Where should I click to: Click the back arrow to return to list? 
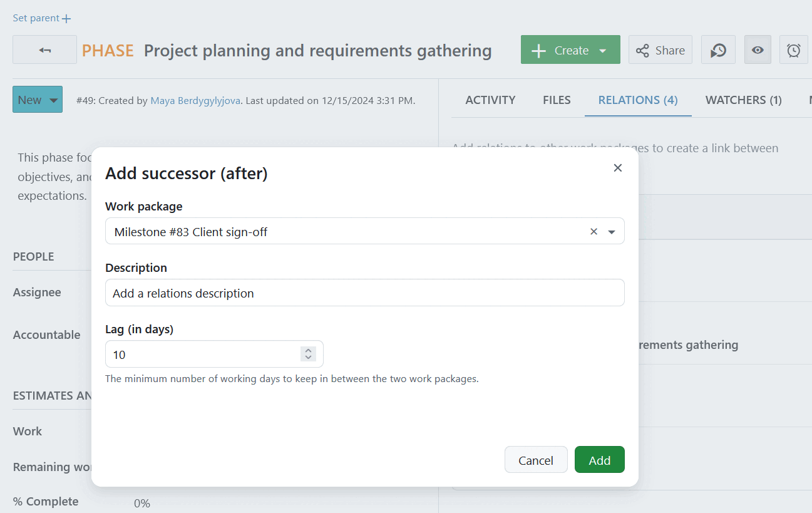point(44,49)
